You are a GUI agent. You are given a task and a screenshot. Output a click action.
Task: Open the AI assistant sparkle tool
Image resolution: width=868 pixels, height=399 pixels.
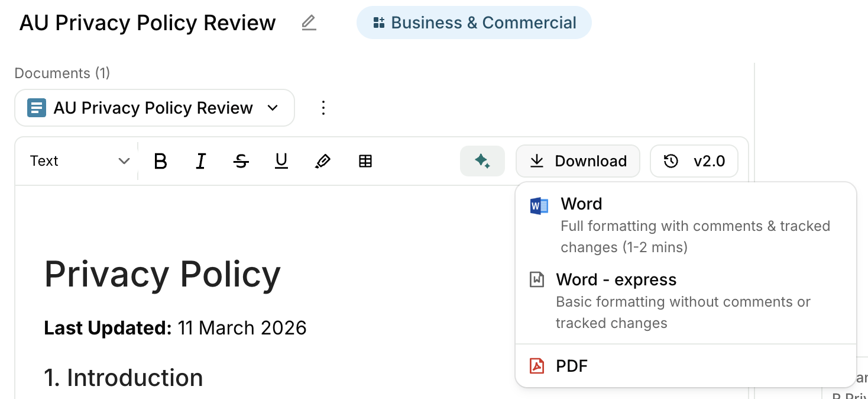482,160
